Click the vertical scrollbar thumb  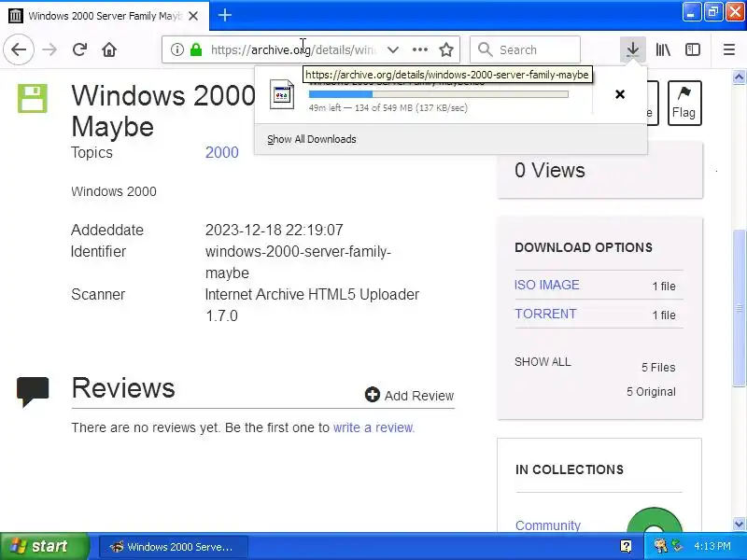pos(739,308)
